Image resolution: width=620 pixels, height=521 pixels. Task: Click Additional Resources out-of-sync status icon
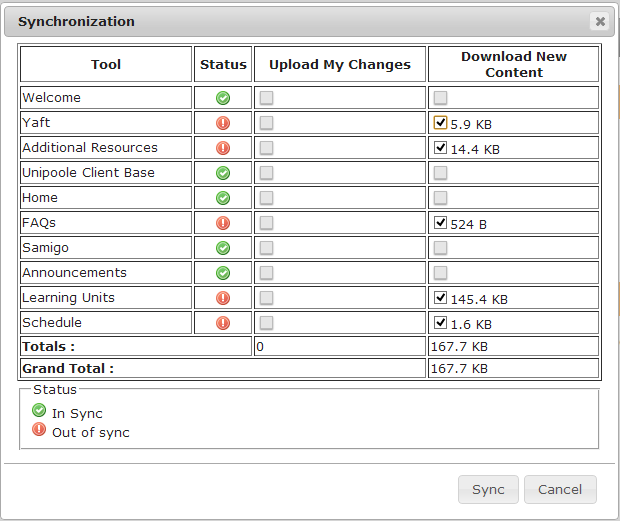point(223,148)
